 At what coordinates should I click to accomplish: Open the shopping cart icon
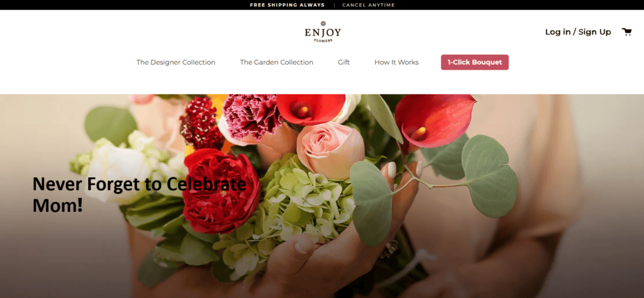(x=626, y=31)
